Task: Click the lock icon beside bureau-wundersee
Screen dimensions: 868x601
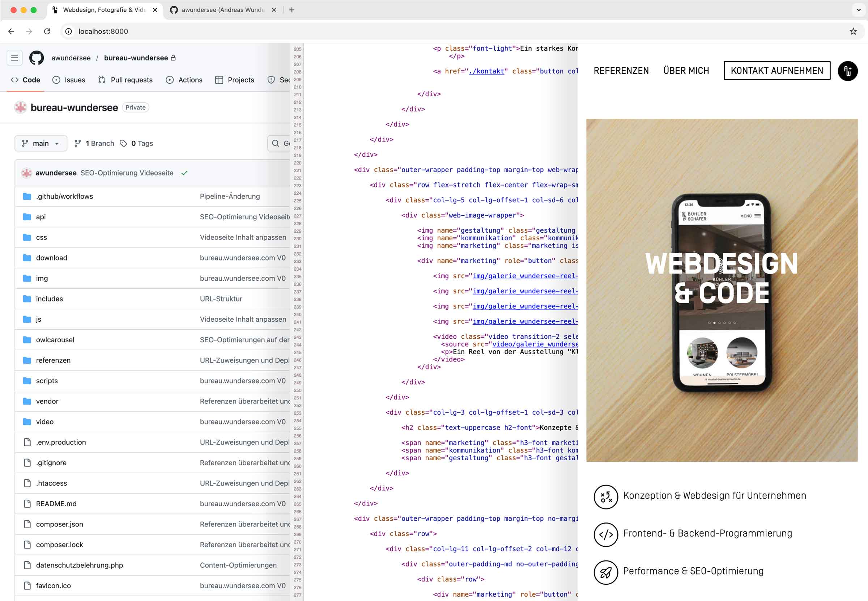Action: [174, 58]
